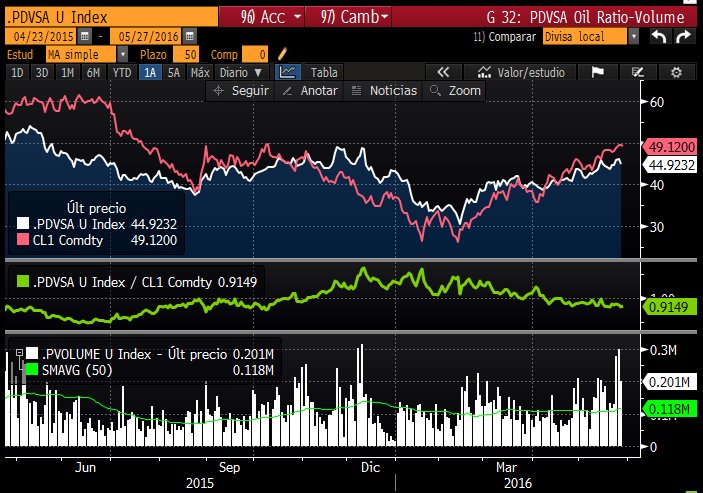Select the 1M range tab

pos(67,72)
